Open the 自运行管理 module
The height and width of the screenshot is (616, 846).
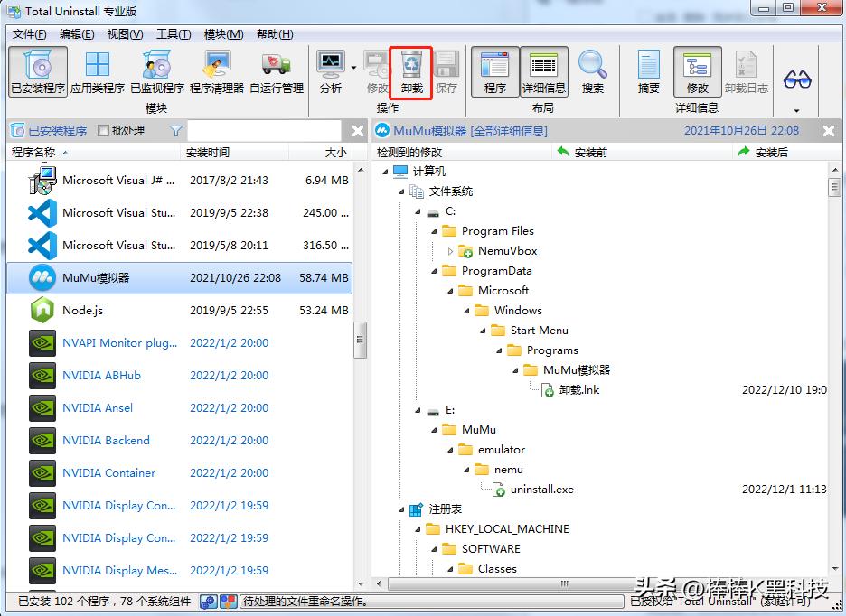(x=277, y=71)
